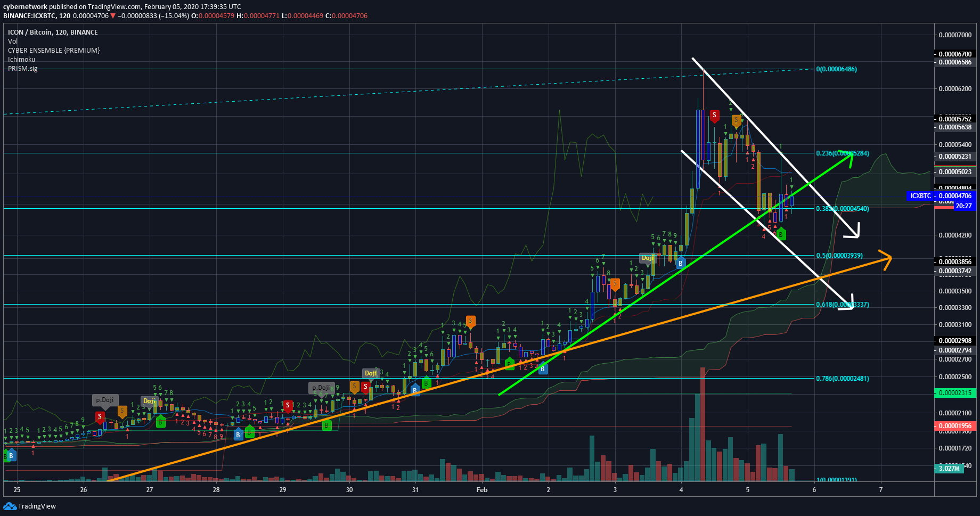Open the TradingView logo at the bottom left
Viewport: 980px width, 516px height.
[30, 506]
